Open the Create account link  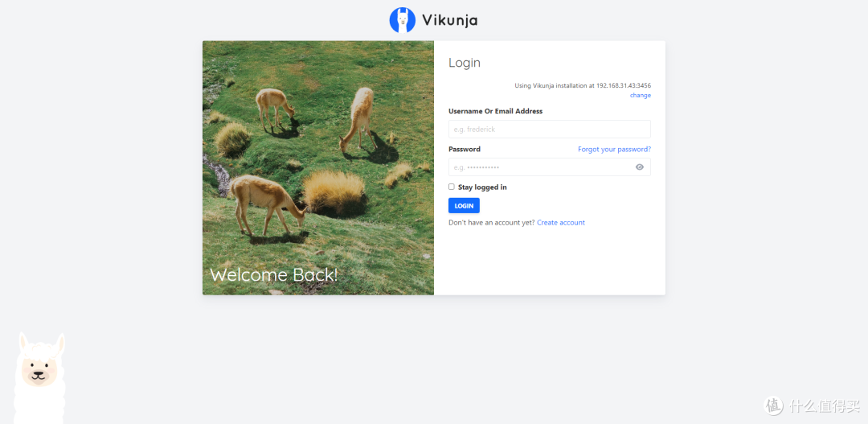click(x=561, y=223)
